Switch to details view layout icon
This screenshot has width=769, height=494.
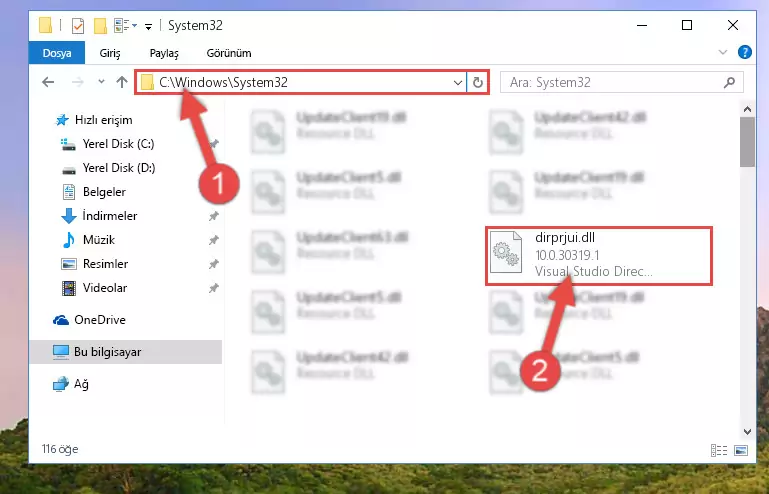point(719,450)
